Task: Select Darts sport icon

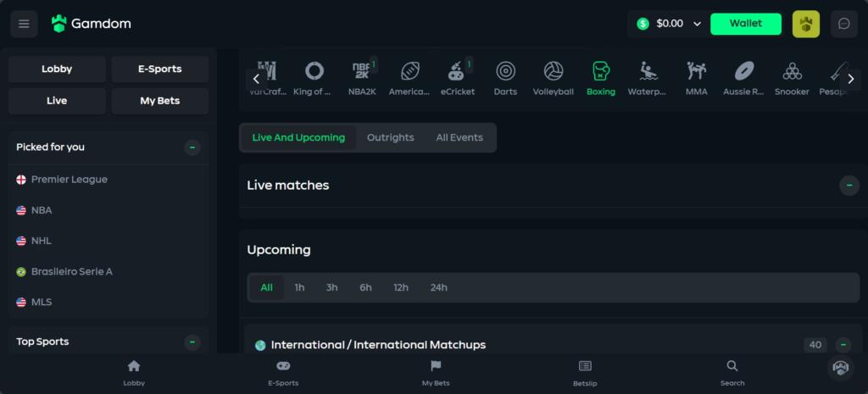Action: tap(505, 79)
